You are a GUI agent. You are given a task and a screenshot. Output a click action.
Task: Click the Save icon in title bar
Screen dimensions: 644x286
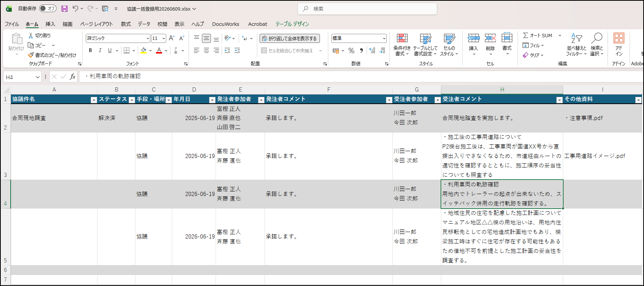65,9
